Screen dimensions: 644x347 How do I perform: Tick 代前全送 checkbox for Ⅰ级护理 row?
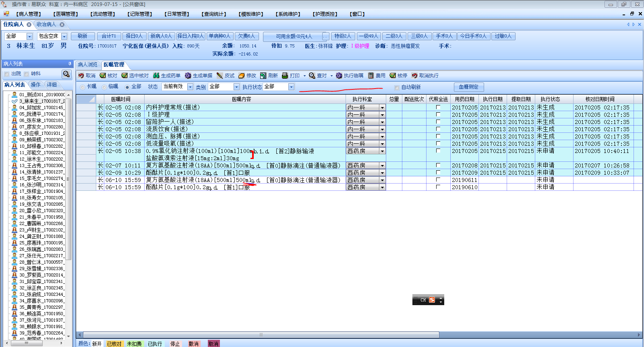tap(438, 115)
